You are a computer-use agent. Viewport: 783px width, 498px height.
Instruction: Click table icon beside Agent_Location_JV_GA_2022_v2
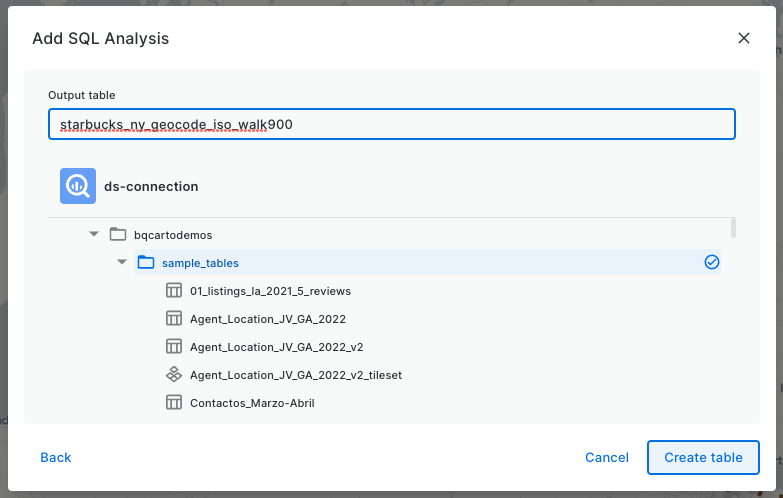173,347
